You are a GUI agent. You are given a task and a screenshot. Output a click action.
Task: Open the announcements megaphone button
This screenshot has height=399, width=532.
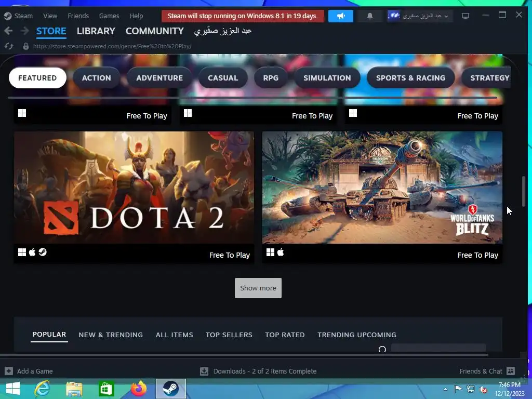341,16
